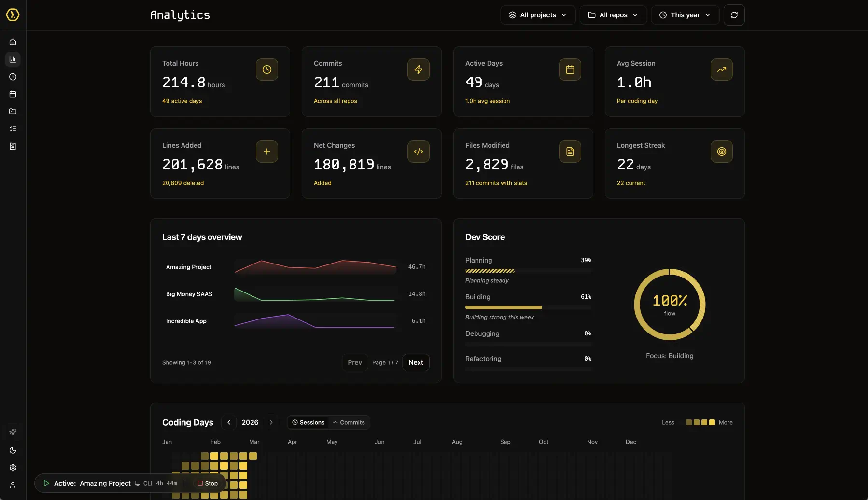This screenshot has width=868, height=500.
Task: Open the Sessions clock icon in sidebar
Action: [x=13, y=77]
